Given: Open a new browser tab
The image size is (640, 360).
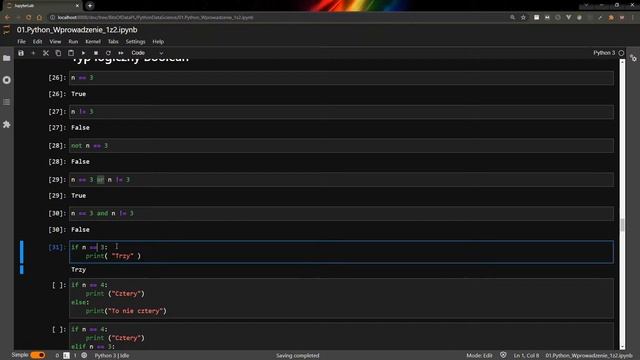Looking at the screenshot, I should (90, 6).
